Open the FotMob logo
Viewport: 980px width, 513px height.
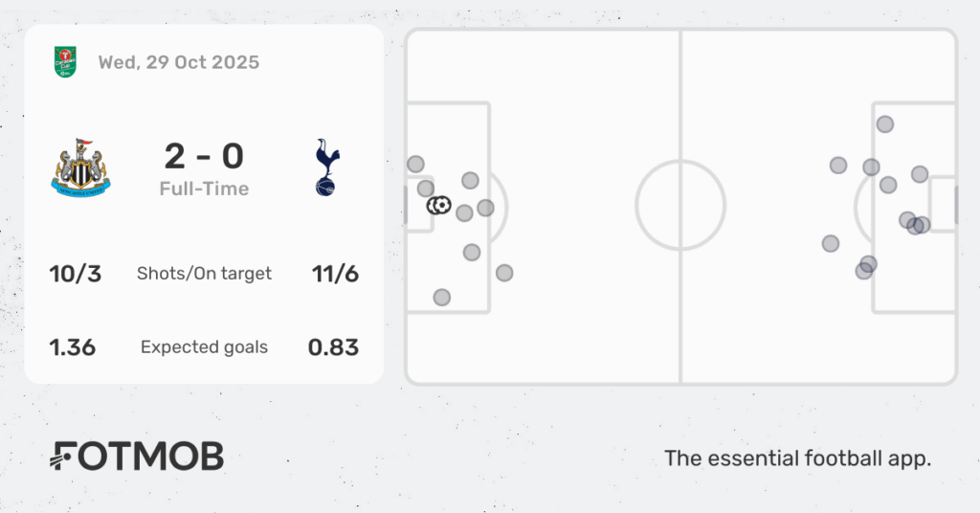137,457
